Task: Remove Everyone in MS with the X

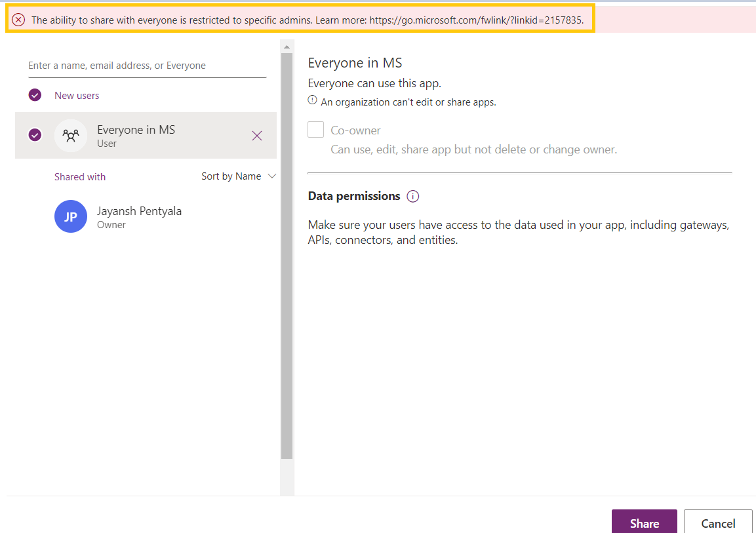Action: [257, 136]
